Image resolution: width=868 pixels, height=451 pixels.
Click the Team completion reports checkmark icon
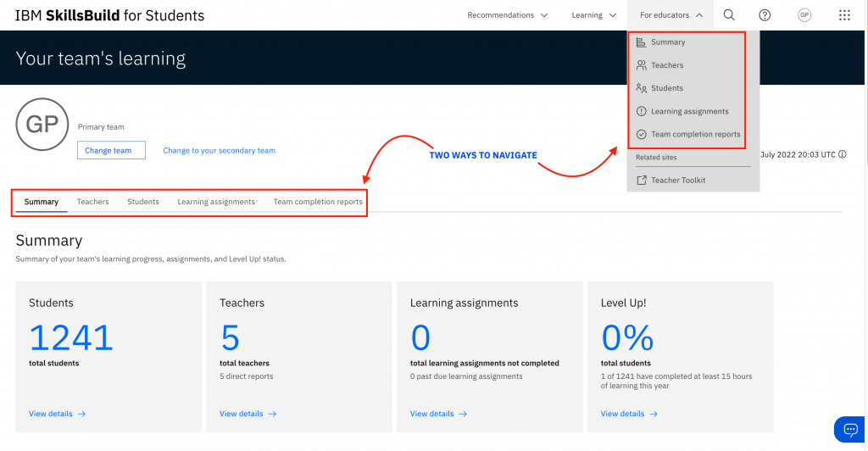point(641,135)
